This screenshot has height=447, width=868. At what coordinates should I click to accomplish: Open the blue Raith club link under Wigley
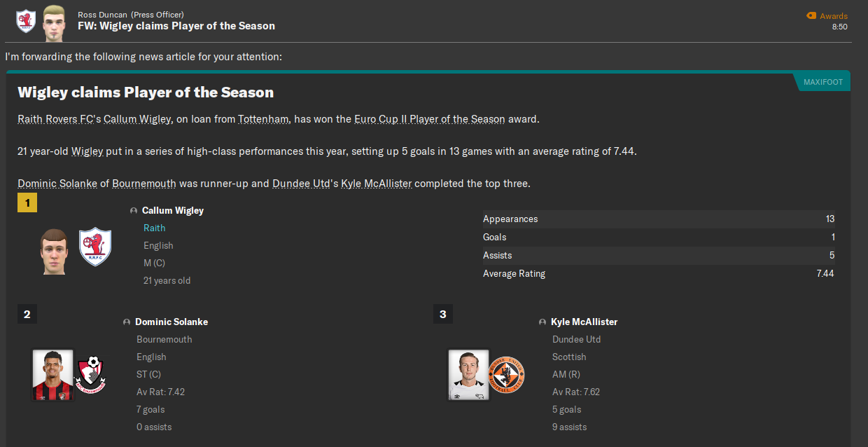point(155,228)
